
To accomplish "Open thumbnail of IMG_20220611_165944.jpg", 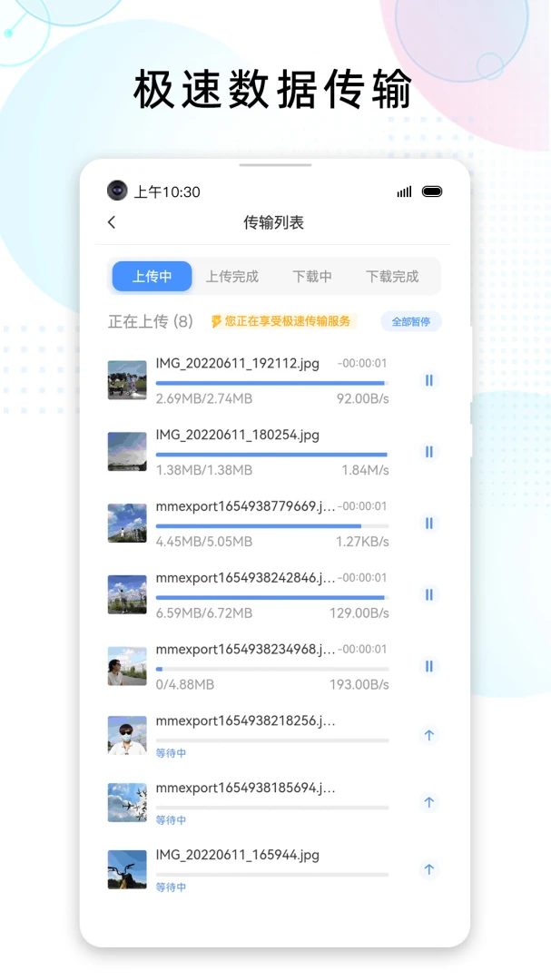I will click(127, 869).
